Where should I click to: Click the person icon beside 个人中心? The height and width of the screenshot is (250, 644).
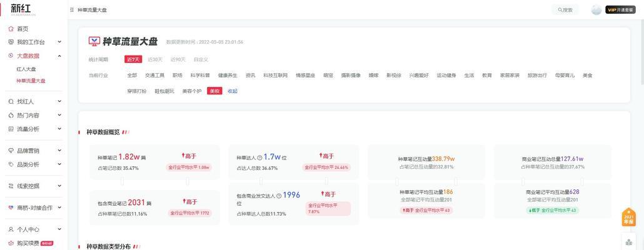click(11, 229)
